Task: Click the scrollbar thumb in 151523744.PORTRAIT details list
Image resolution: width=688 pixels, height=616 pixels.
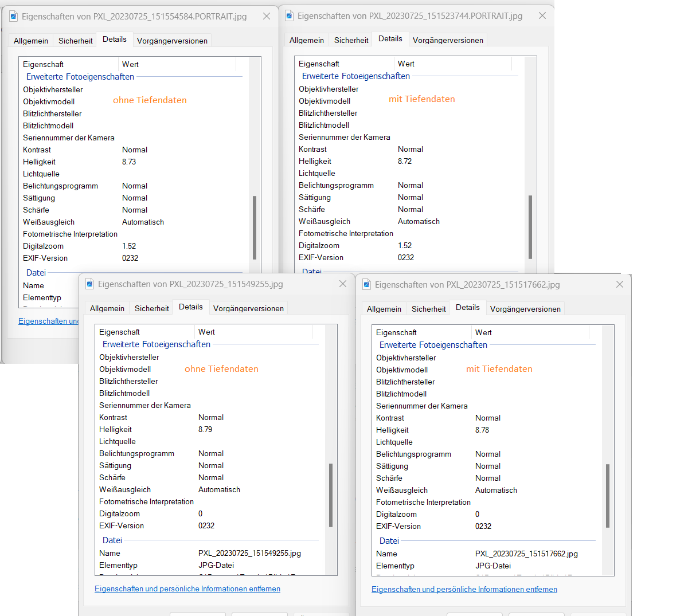Action: coord(530,226)
